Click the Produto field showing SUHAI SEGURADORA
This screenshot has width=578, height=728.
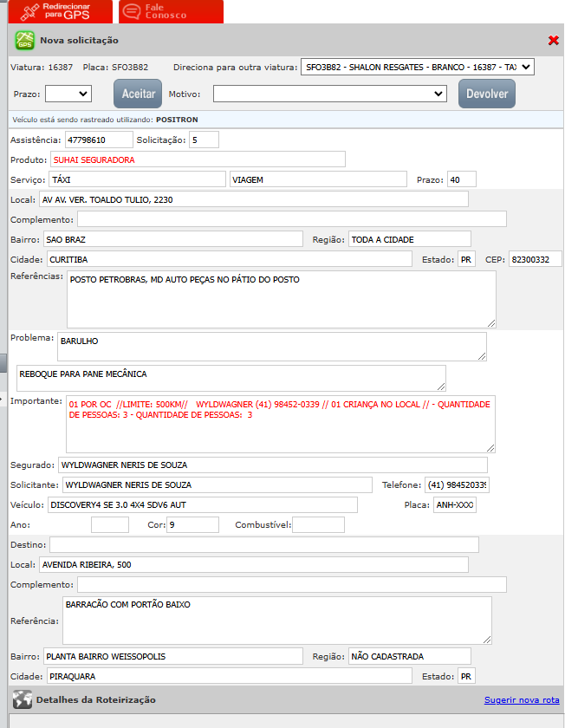198,159
